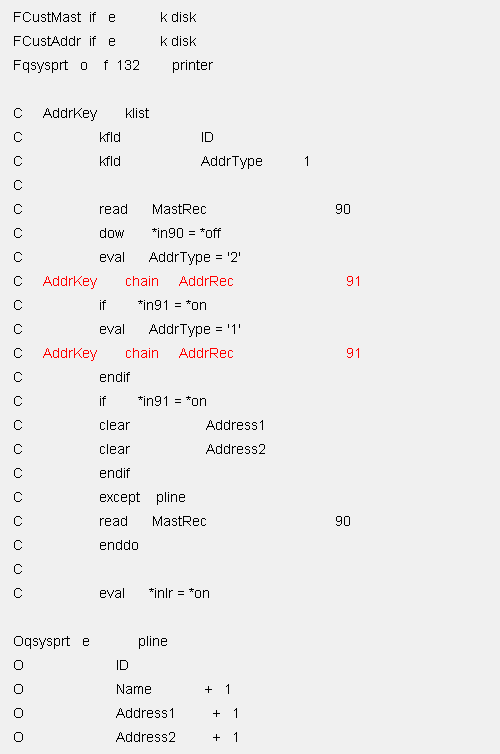Image resolution: width=500 pixels, height=754 pixels.
Task: Click the eval *inlr = *on line
Action: 112,593
